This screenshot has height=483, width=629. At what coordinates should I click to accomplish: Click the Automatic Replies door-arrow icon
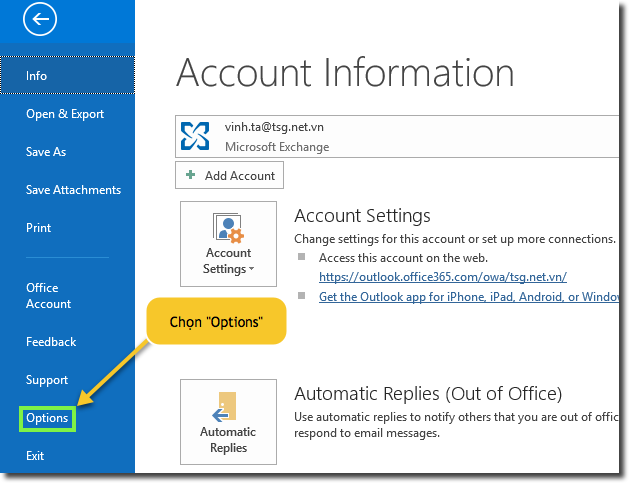click(228, 406)
